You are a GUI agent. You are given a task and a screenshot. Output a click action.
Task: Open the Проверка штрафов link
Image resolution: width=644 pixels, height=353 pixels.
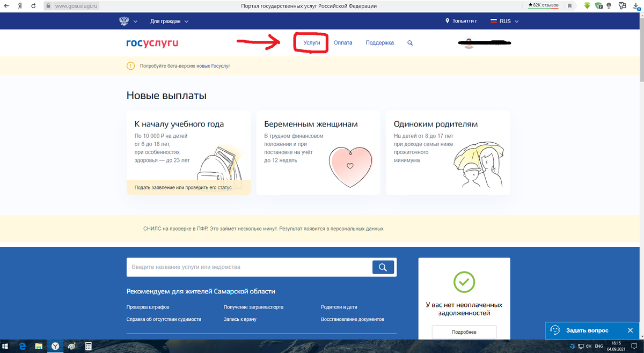[147, 306]
